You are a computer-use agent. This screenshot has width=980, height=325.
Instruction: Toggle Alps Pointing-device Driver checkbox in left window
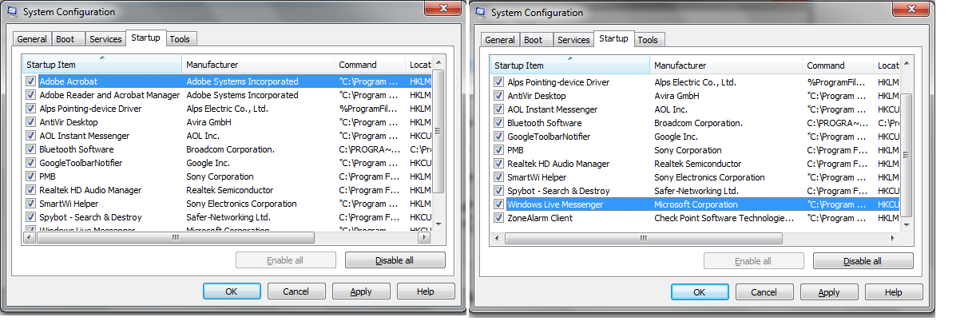pos(31,109)
